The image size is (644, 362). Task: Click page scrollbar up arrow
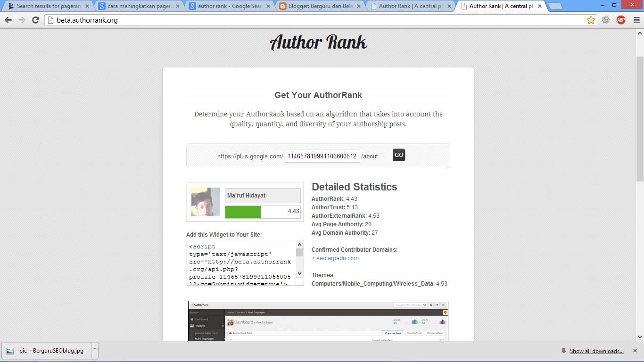click(x=640, y=33)
